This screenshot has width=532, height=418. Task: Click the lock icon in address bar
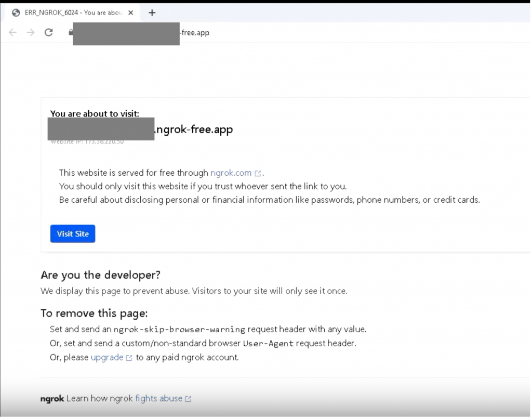pos(71,32)
